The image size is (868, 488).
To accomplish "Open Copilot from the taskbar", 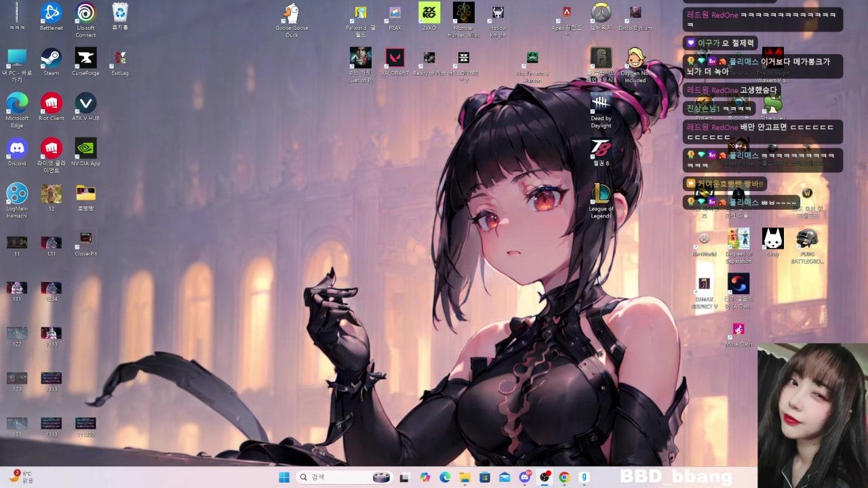I will click(x=425, y=477).
